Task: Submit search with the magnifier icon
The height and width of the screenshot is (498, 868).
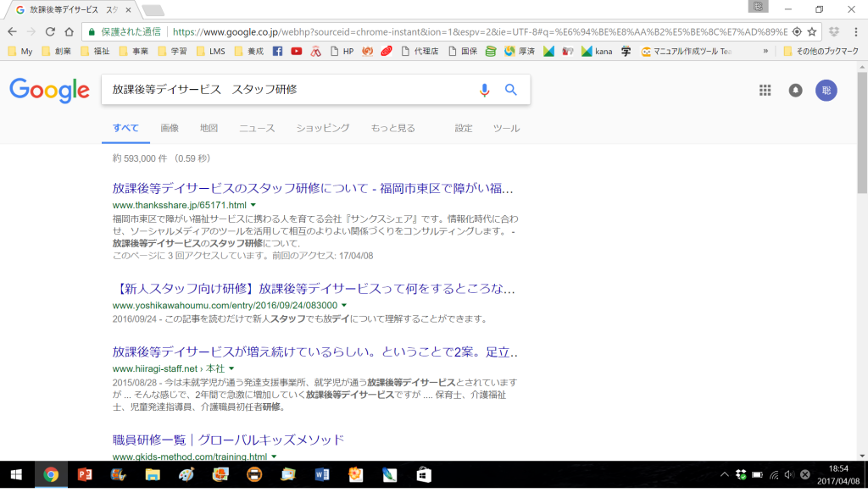Action: pyautogui.click(x=511, y=90)
